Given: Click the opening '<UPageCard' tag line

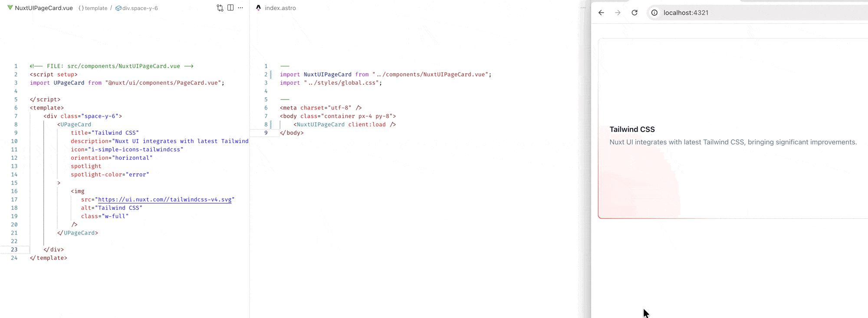Looking at the screenshot, I should (74, 124).
